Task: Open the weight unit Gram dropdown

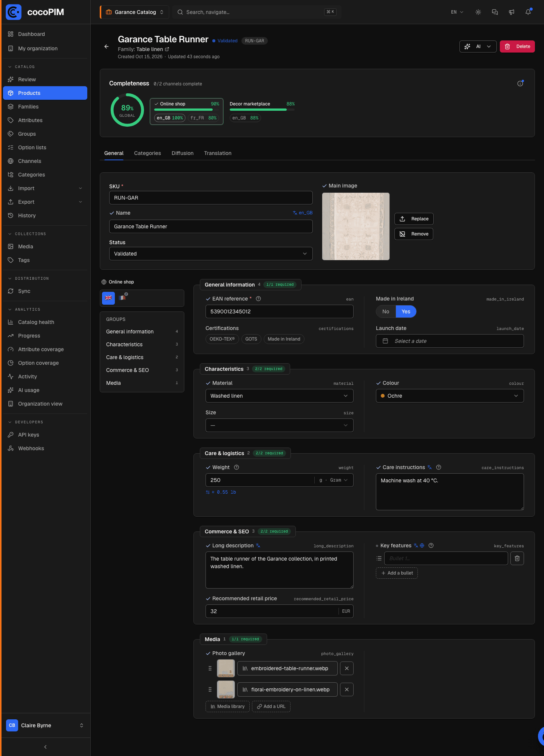Action: (x=334, y=480)
